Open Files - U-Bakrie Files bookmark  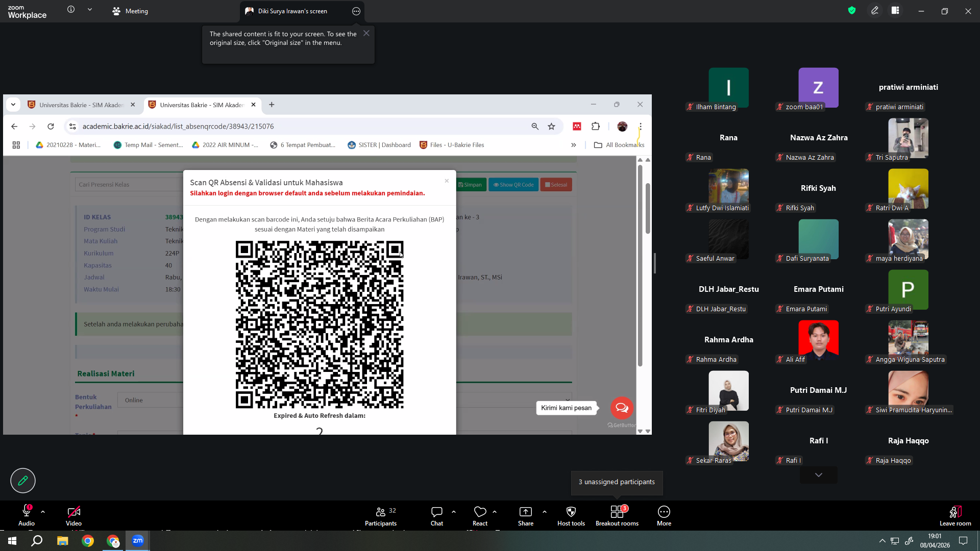coord(452,145)
